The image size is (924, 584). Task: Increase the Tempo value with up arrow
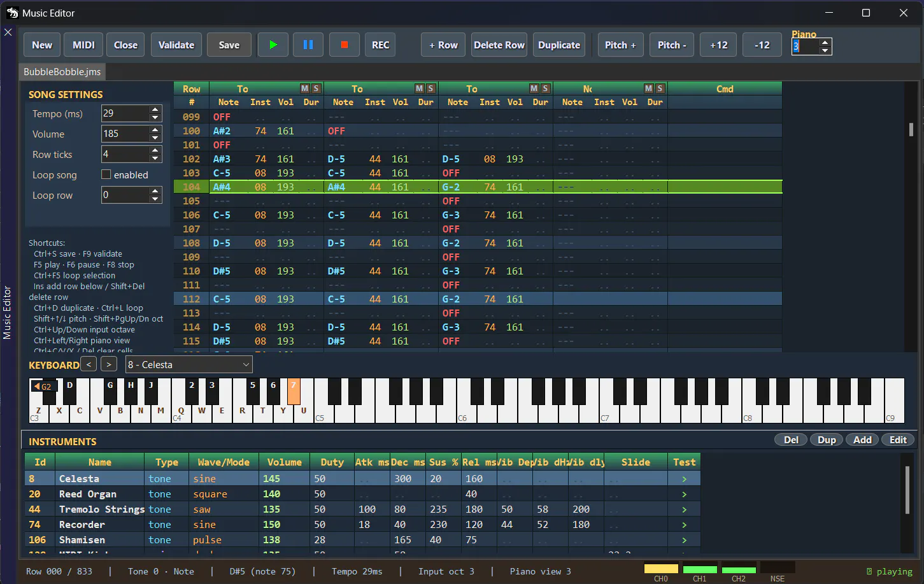click(155, 110)
